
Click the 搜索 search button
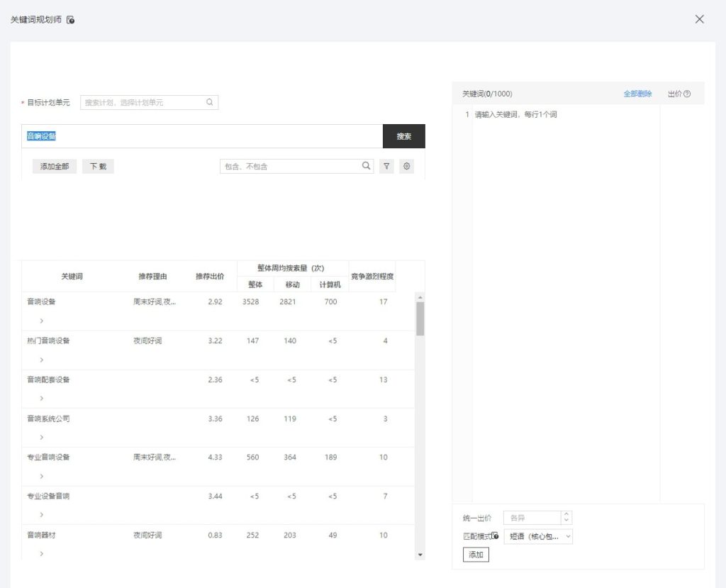pos(403,136)
